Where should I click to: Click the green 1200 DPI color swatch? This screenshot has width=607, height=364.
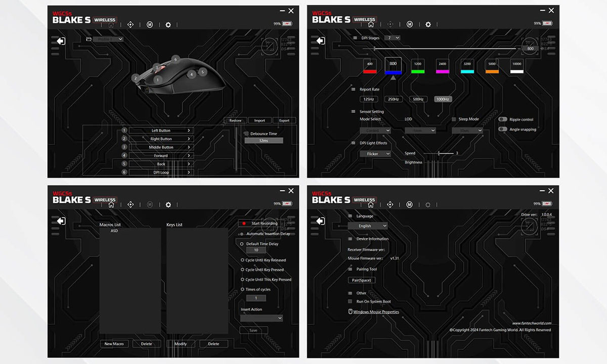click(x=418, y=72)
